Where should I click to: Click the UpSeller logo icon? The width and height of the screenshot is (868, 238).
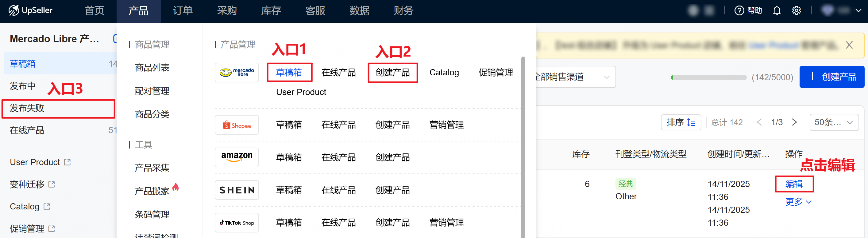[x=14, y=10]
